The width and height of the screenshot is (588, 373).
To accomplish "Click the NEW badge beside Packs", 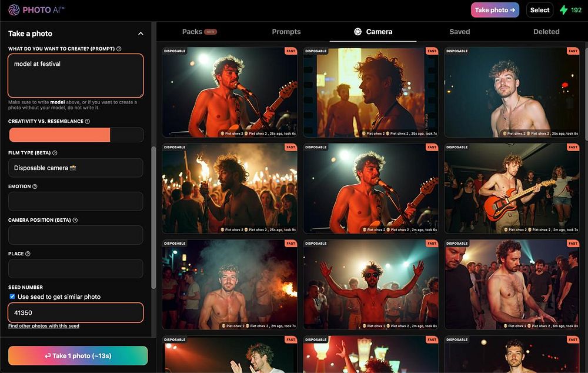I will 211,32.
